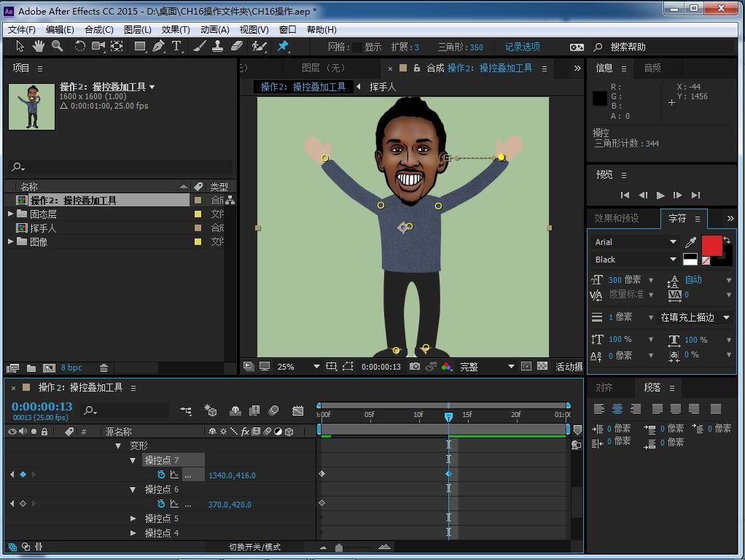
Task: Click the red fill color swatch
Action: point(711,245)
